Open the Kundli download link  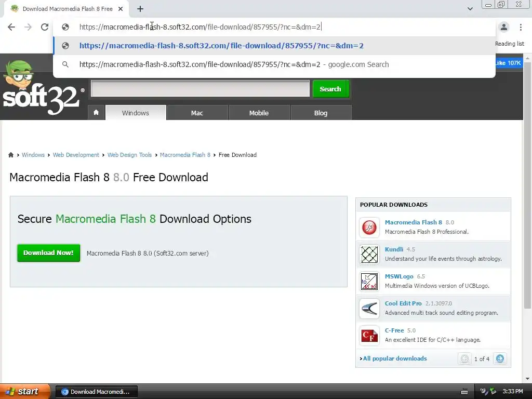click(394, 249)
